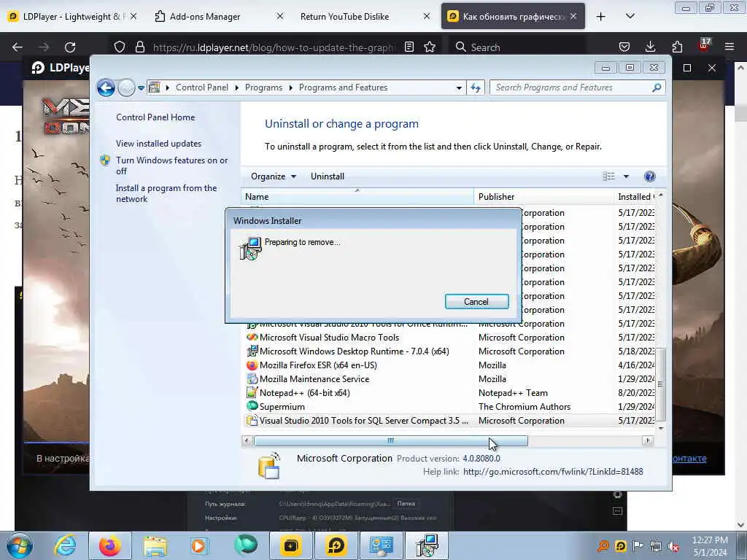The image size is (747, 560).
Task: Select Visual Studio 2010 Tools for SQL Server Compact row
Action: [450, 420]
